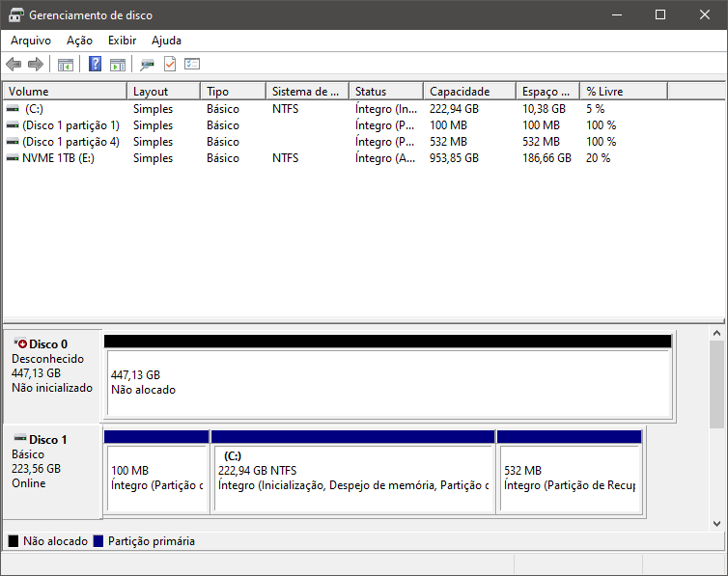
Task: Close the Gerenciamento de disco window
Action: point(705,14)
